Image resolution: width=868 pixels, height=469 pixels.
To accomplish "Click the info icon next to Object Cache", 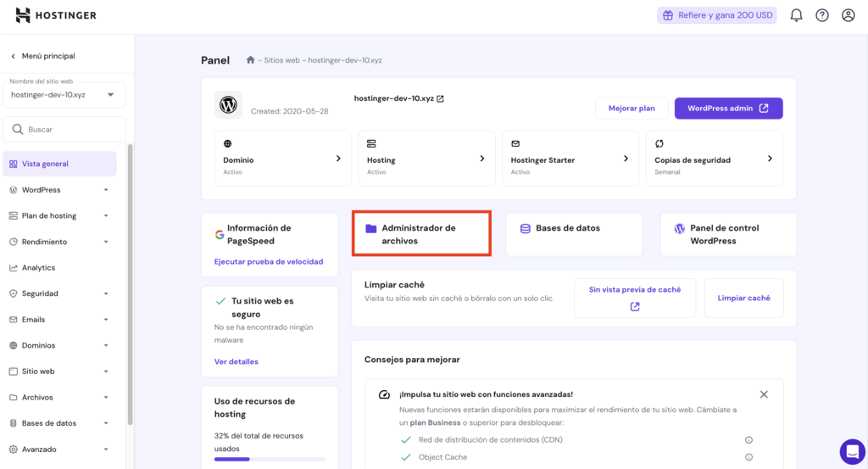I will [x=748, y=457].
